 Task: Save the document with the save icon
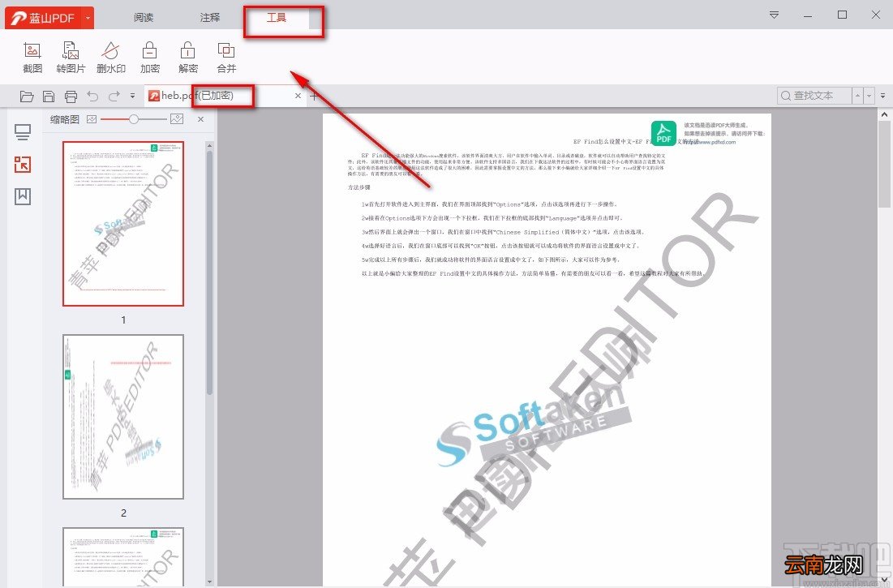[49, 97]
